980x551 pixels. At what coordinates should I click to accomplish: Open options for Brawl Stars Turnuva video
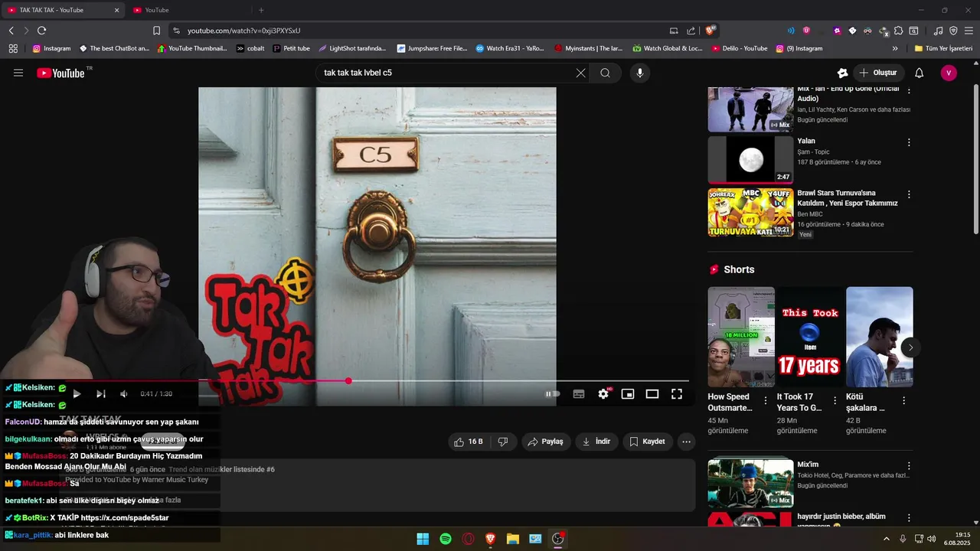[909, 194]
